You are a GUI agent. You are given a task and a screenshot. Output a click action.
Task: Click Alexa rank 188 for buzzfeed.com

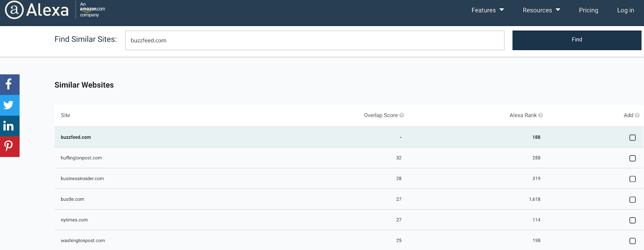(536, 137)
